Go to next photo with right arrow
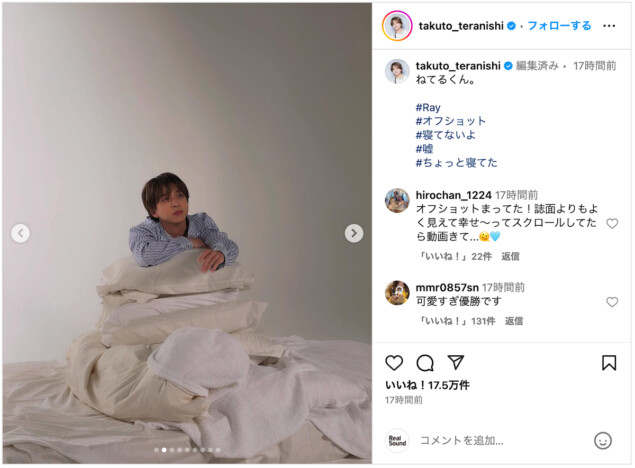The image size is (635, 468). [354, 233]
